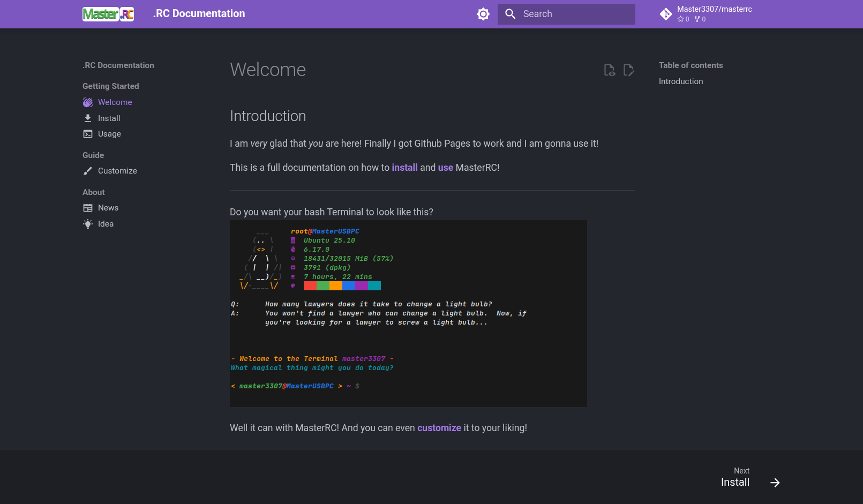
Task: Click the Customize brush icon in sidebar
Action: pyautogui.click(x=88, y=171)
